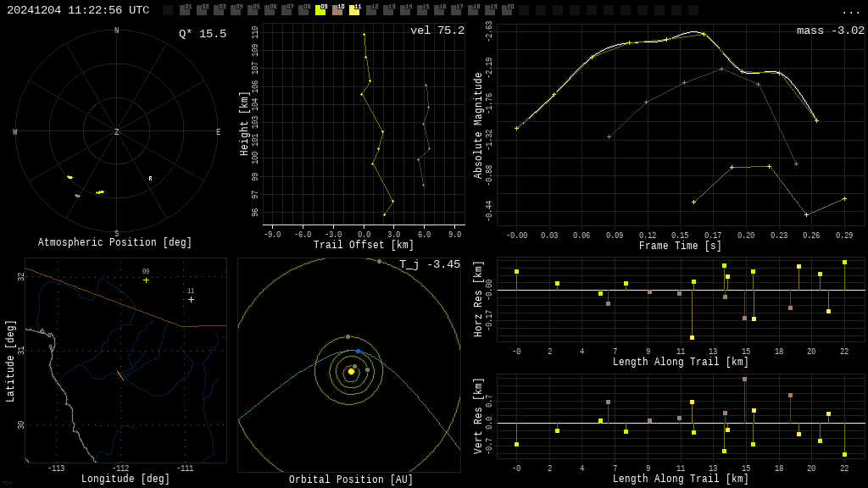Select station square 12 in the top bar

point(371,10)
